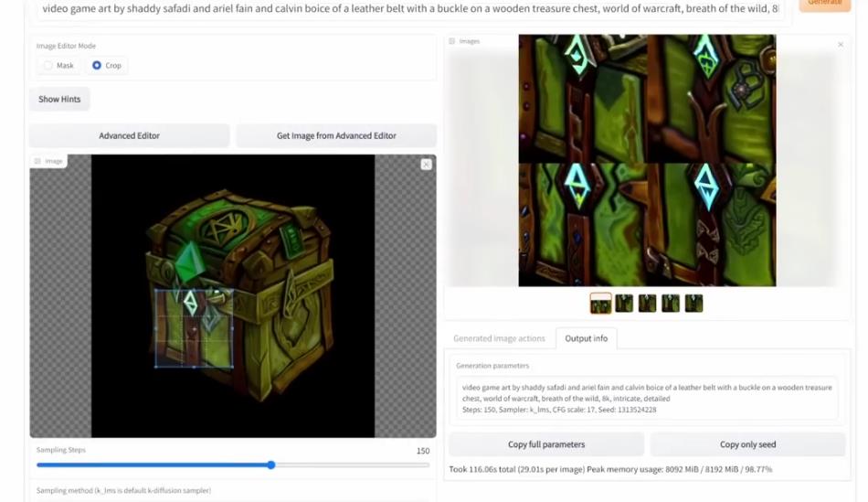
Task: Click the crop selection box on chest
Action: 194,328
